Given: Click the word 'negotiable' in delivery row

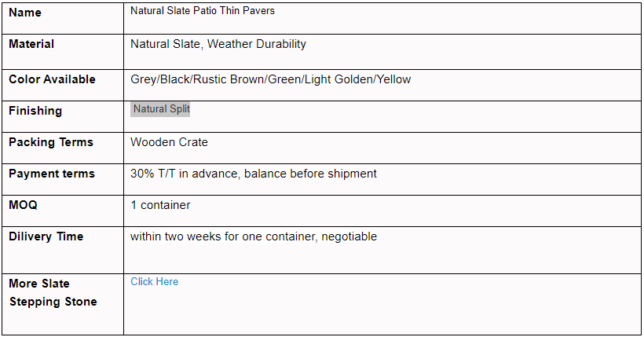Looking at the screenshot, I should click(349, 236).
